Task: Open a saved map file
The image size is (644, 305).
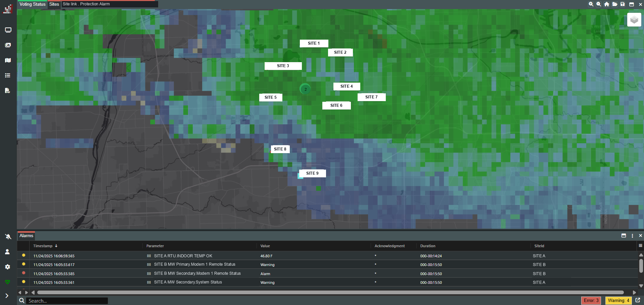Action: (x=615, y=4)
